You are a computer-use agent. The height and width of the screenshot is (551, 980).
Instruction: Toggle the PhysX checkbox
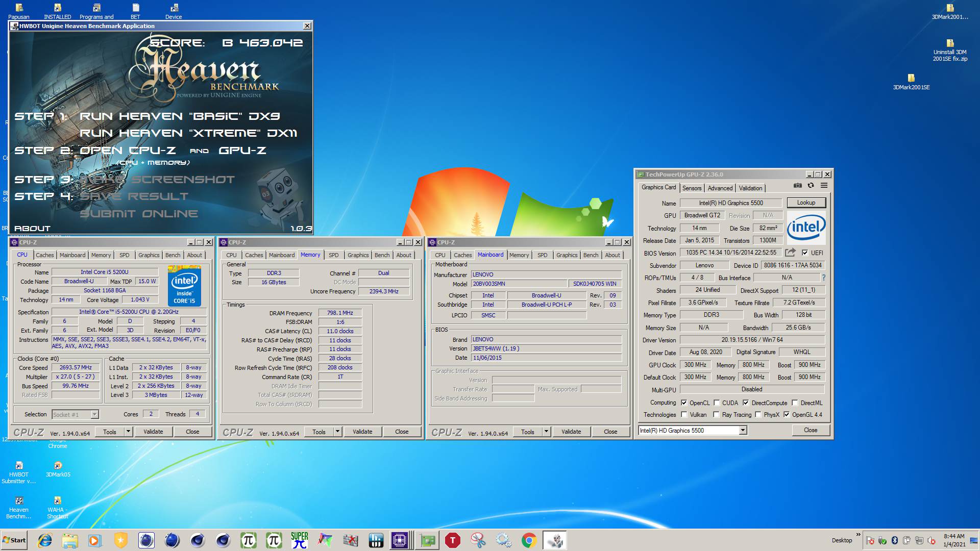pyautogui.click(x=758, y=414)
